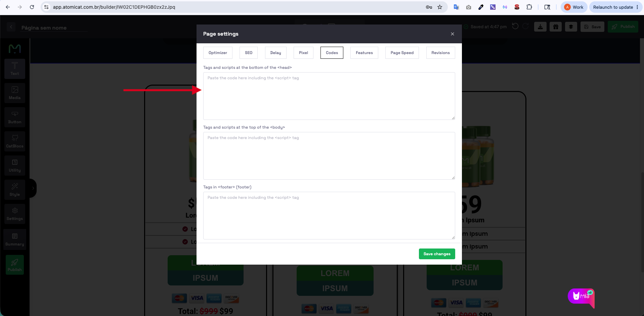
Task: Select the Text tool in sidebar
Action: tap(15, 69)
